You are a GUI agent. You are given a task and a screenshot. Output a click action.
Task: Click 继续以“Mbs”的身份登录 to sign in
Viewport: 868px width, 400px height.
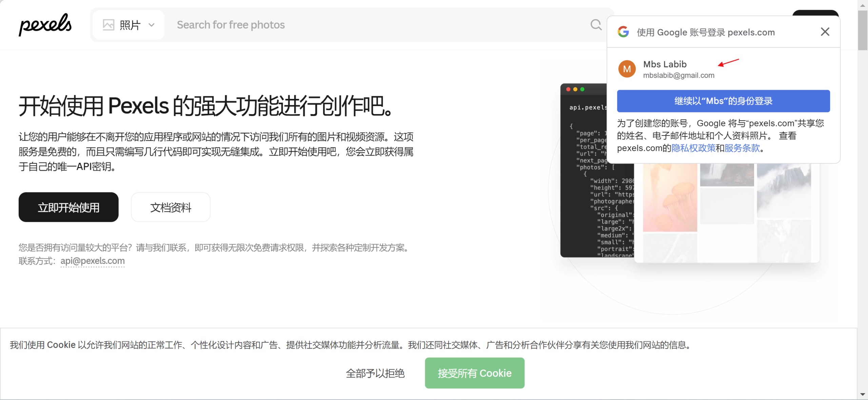coord(724,101)
